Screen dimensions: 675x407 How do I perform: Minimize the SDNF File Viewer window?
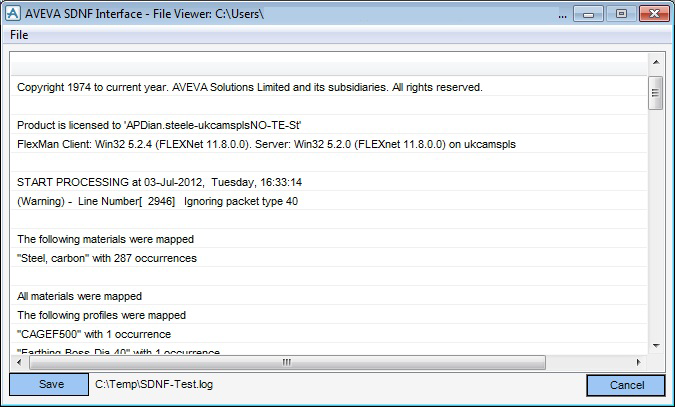[x=588, y=14]
